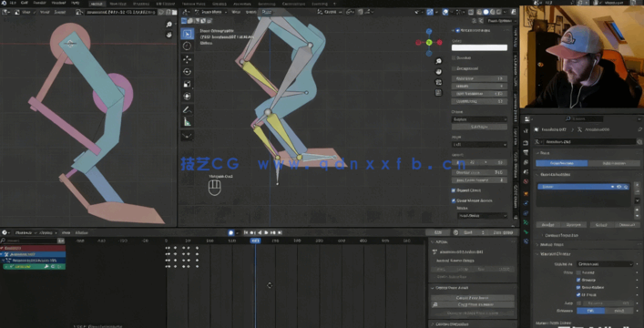Open the File menu in top bar
Image resolution: width=644 pixels, height=328 pixels.
13,4
